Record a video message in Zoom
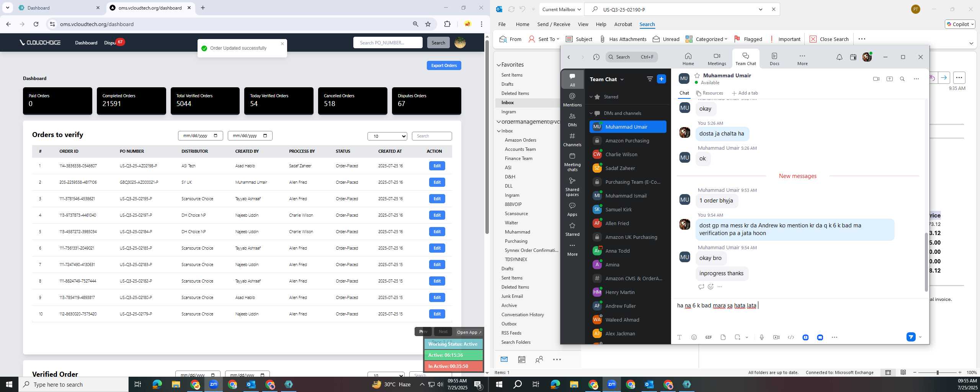This screenshot has width=980, height=392. [x=776, y=337]
